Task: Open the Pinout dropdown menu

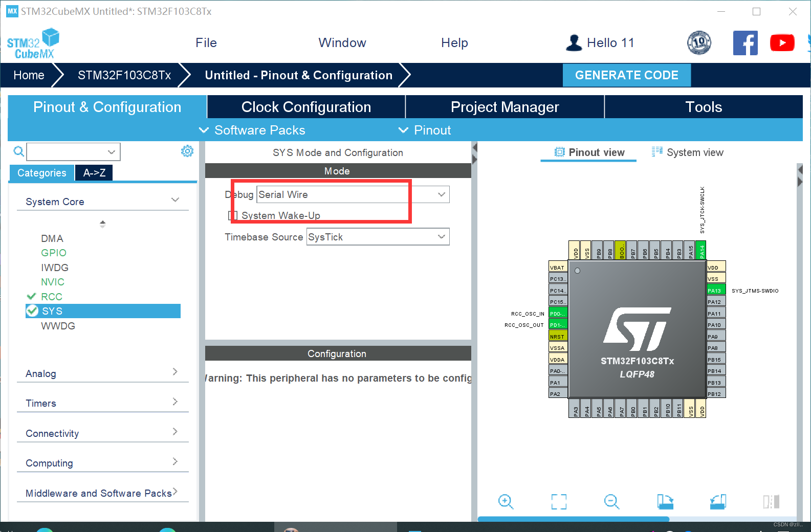Action: tap(425, 130)
